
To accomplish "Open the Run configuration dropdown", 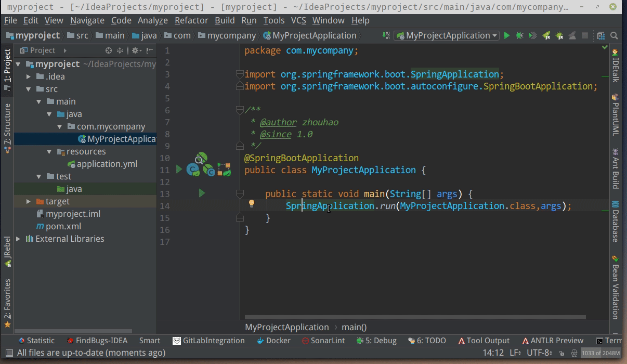I will [447, 35].
